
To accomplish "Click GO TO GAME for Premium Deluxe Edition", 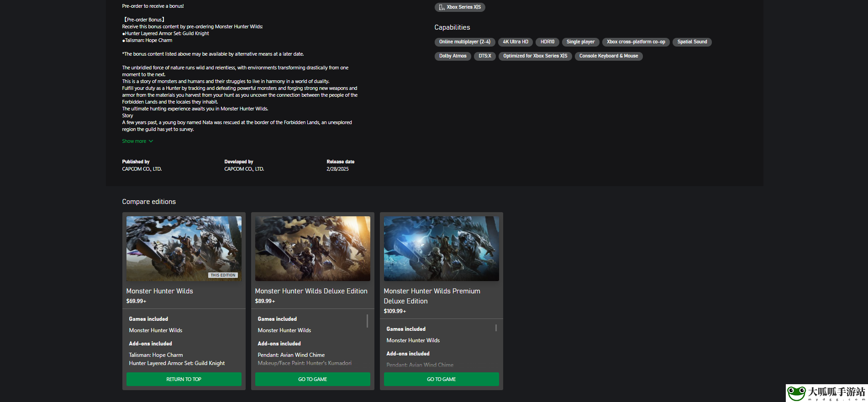I will [x=442, y=379].
